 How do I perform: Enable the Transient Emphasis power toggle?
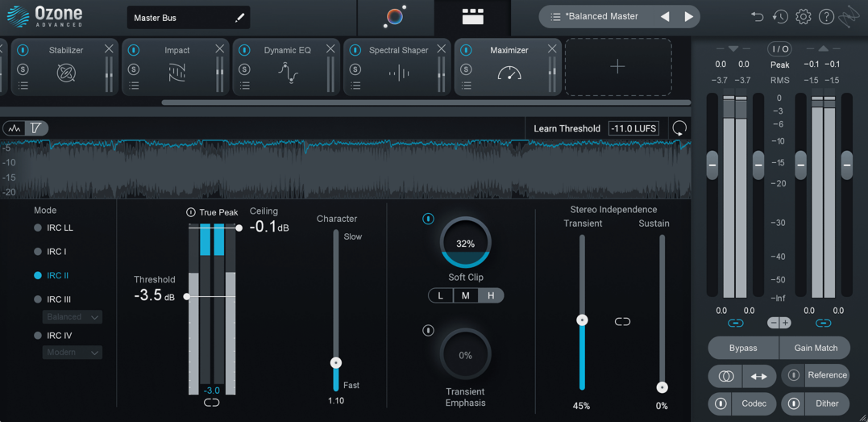click(428, 330)
